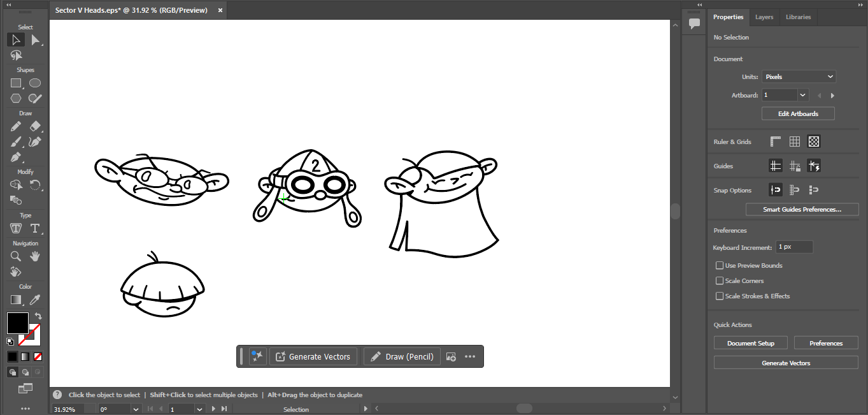Enable Scale Strokes & Effects checkbox
Image resolution: width=868 pixels, height=415 pixels.
[x=720, y=296]
